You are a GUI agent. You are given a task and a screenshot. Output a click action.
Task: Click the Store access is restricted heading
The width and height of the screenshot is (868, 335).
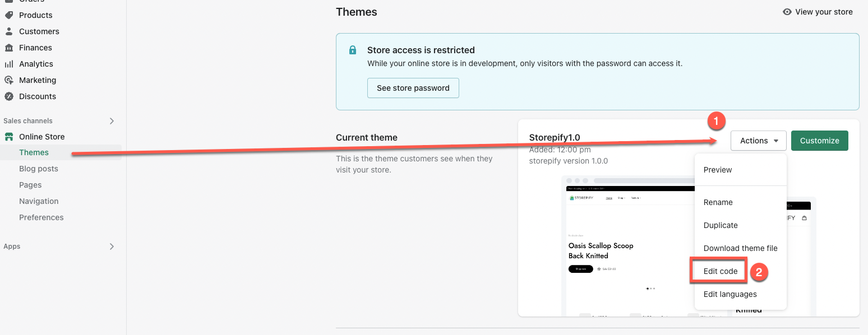(421, 50)
